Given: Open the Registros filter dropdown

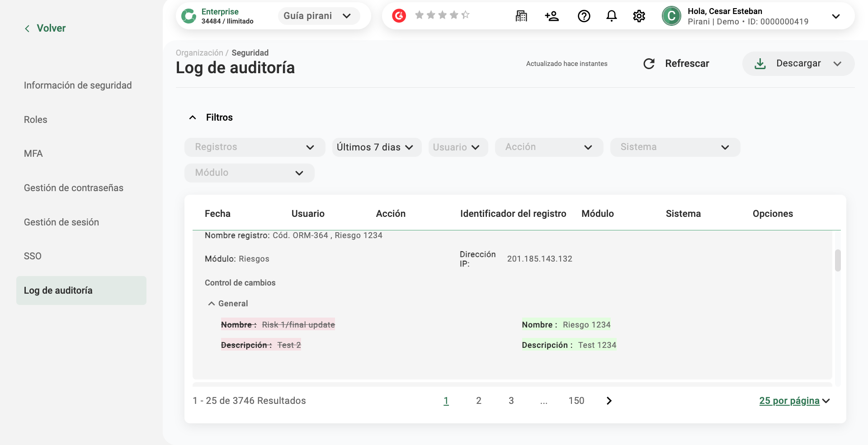Looking at the screenshot, I should click(255, 147).
